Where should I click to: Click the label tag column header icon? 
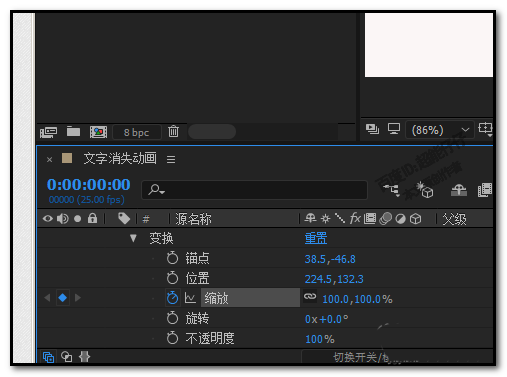[x=124, y=219]
